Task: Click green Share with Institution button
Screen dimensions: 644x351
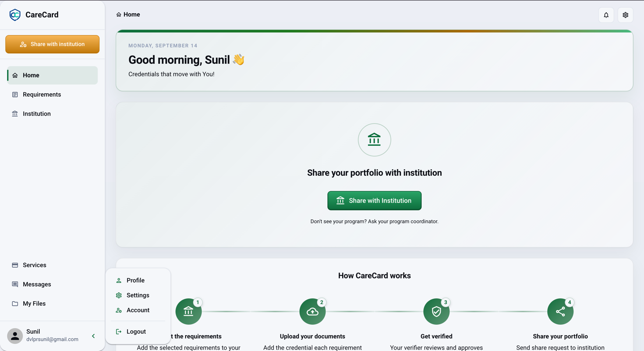Action: [374, 200]
